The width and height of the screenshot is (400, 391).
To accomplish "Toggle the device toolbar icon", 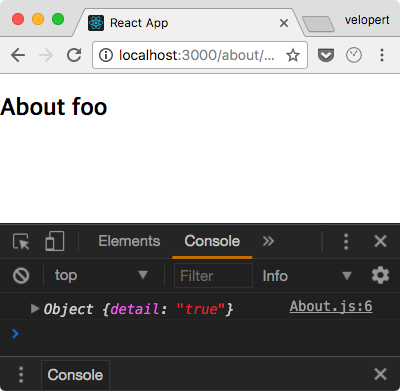I will pos(55,241).
